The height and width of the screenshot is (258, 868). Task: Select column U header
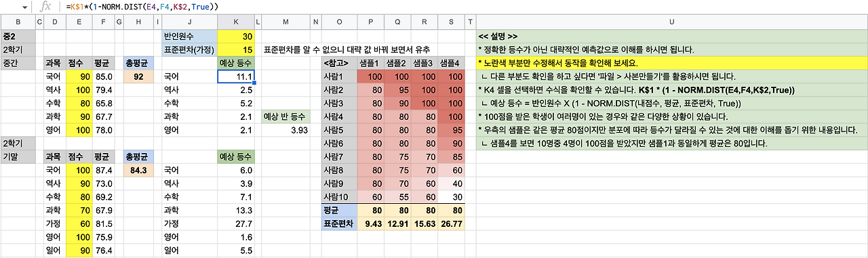click(x=671, y=22)
